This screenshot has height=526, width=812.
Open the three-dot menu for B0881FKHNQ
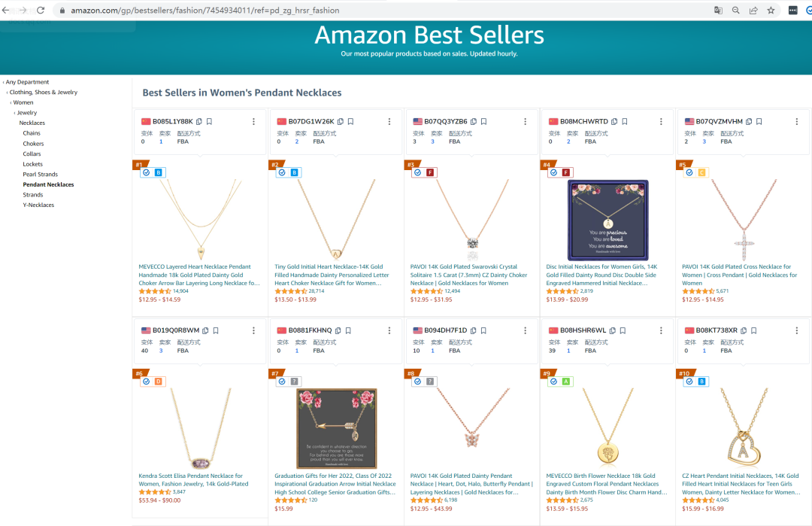(x=389, y=331)
